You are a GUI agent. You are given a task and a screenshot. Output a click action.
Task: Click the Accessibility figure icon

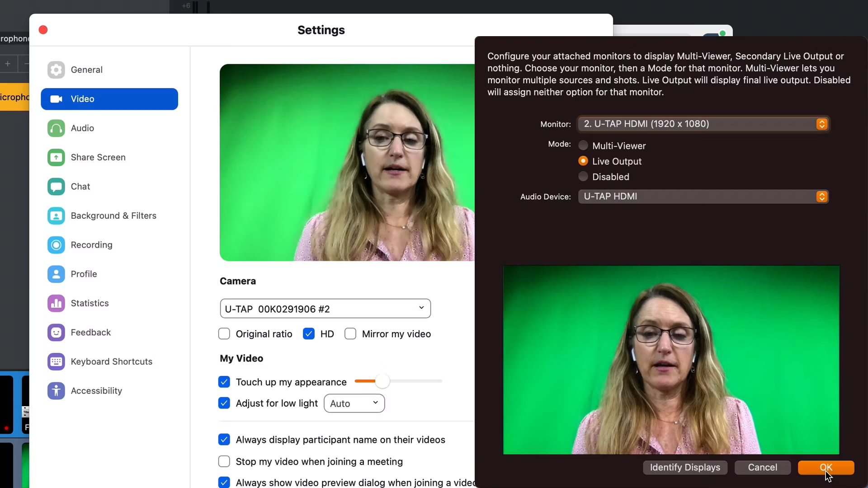[x=56, y=391]
